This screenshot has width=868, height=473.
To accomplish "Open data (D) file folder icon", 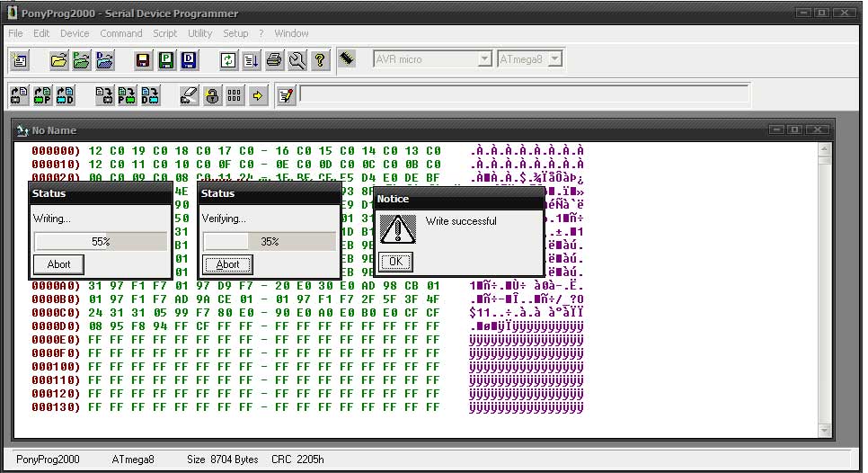I will 104,60.
